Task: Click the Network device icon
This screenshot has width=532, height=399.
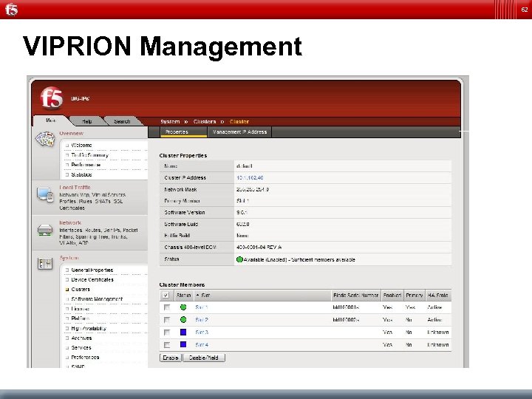Action: coord(45,231)
